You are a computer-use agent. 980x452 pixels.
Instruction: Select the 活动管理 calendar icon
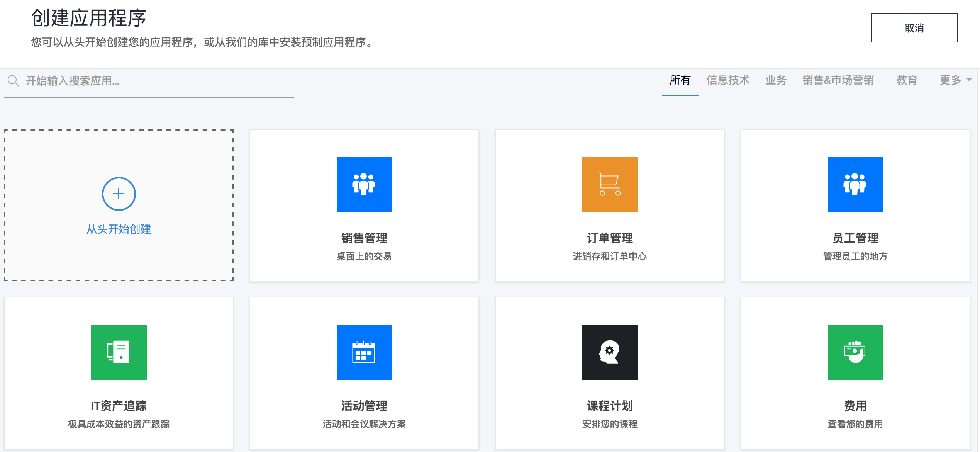click(364, 352)
